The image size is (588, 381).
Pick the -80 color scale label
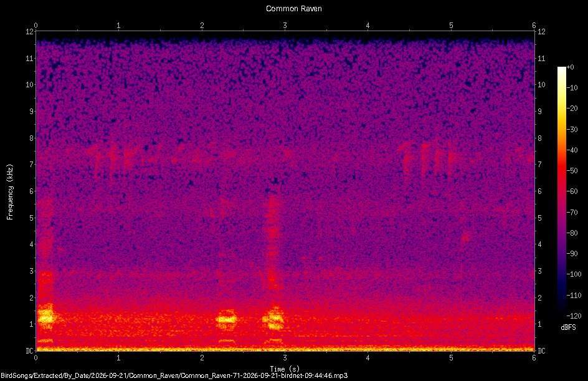(x=572, y=233)
